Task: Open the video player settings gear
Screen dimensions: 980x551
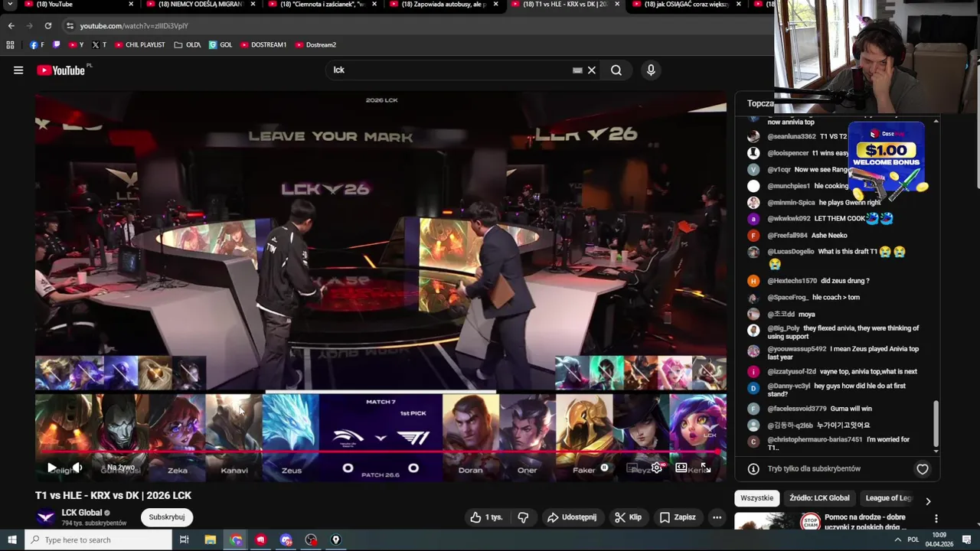Action: tap(656, 468)
